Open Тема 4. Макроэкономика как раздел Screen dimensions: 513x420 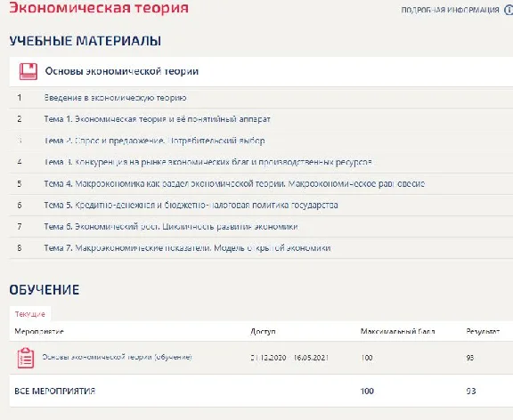coord(234,183)
